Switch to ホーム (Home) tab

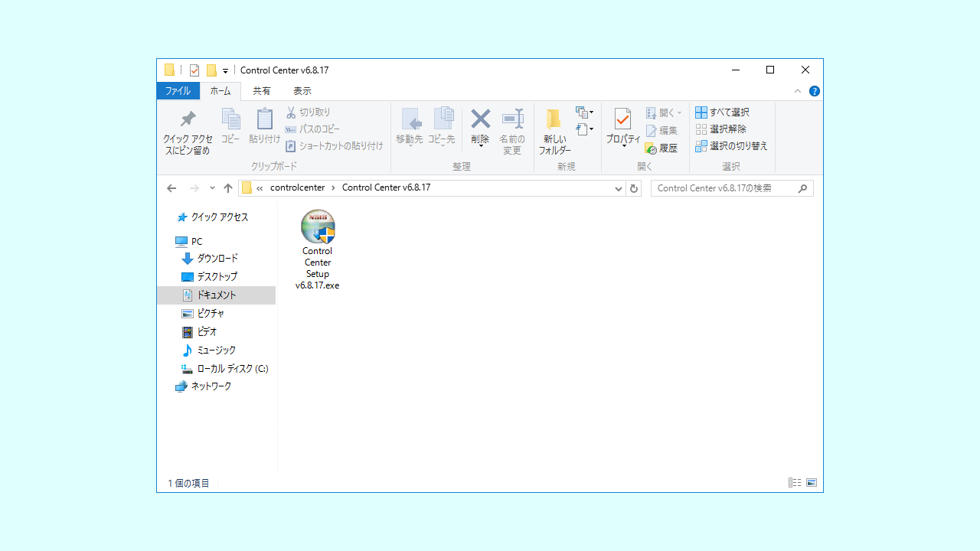220,91
